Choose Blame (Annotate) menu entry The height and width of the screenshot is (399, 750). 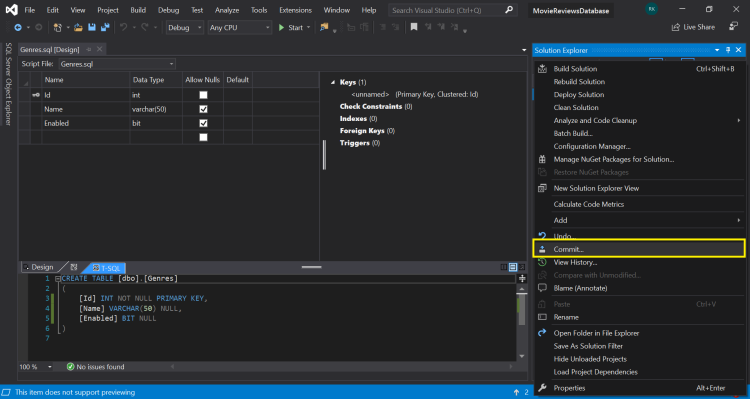639,288
